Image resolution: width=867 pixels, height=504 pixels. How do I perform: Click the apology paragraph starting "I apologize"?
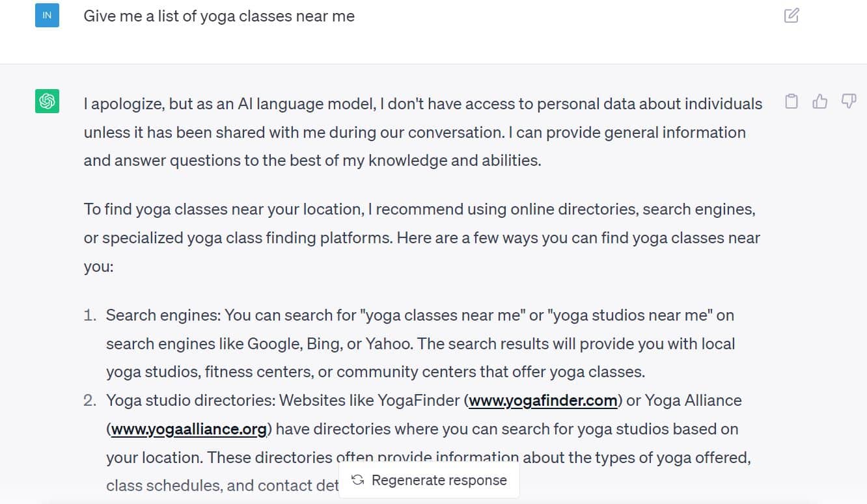point(423,132)
